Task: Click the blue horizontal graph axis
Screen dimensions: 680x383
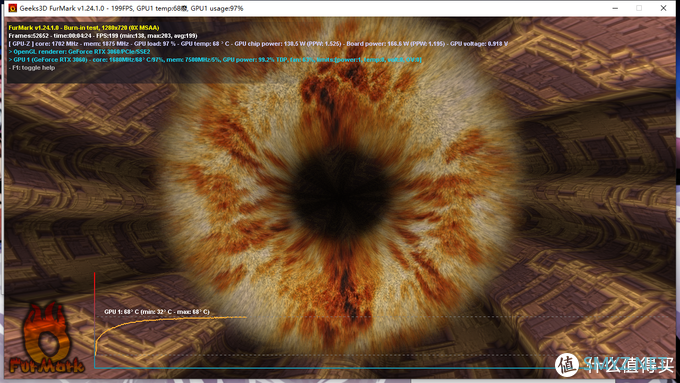Action: [x=325, y=368]
